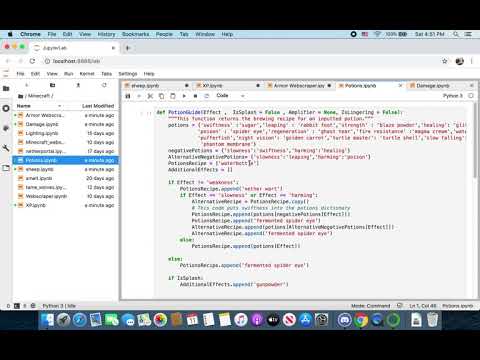Paste cell from clipboard
The image size is (480, 360).
[x=173, y=96]
